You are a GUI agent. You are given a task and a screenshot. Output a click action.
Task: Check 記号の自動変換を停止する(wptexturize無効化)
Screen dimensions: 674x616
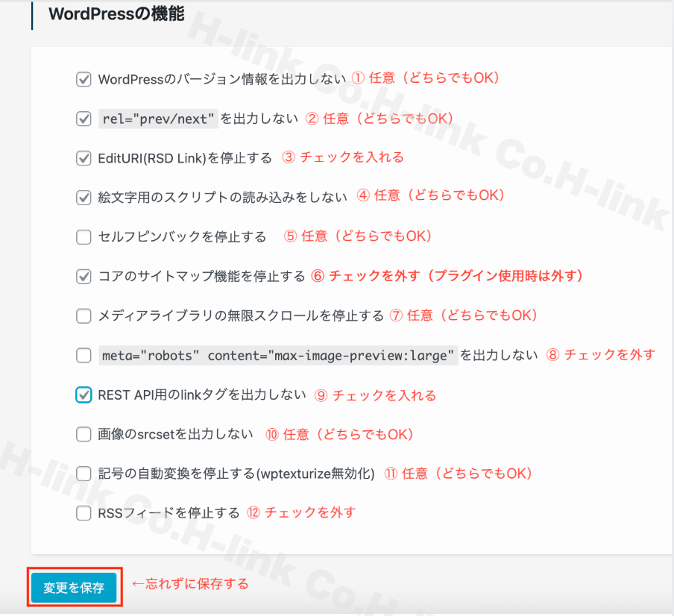[84, 473]
